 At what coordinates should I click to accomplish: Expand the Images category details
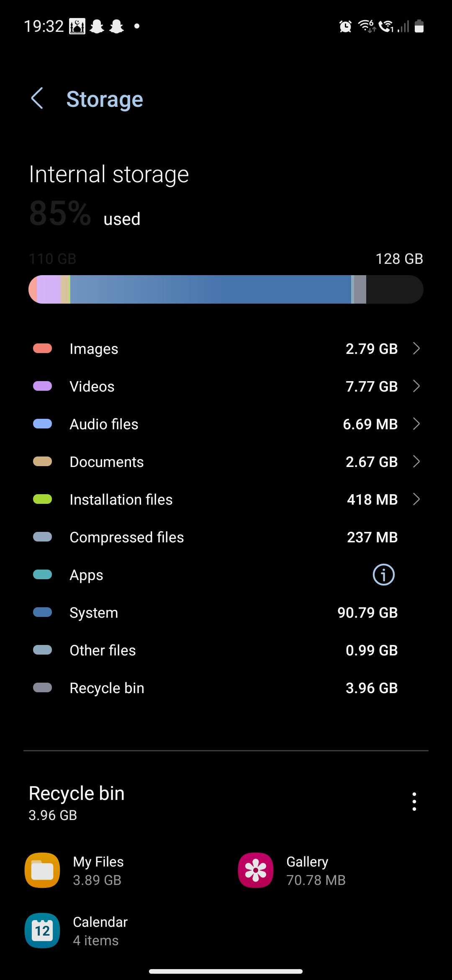pyautogui.click(x=416, y=348)
